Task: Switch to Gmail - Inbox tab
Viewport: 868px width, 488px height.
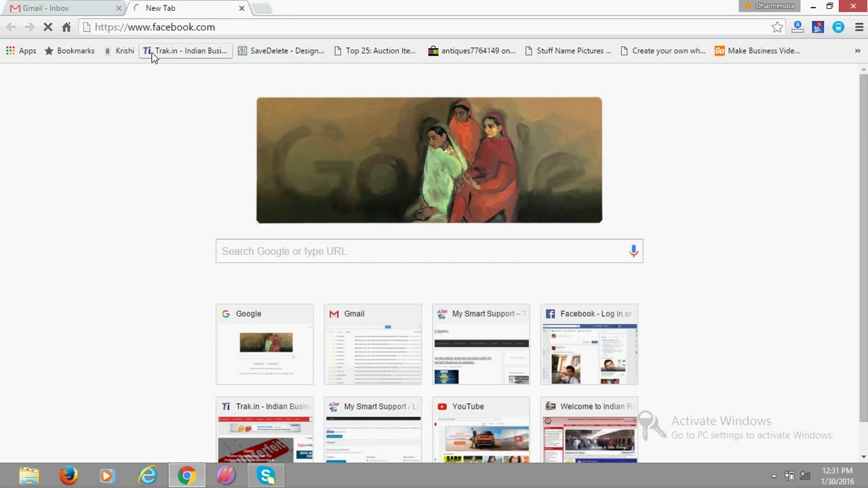Action: 64,8
